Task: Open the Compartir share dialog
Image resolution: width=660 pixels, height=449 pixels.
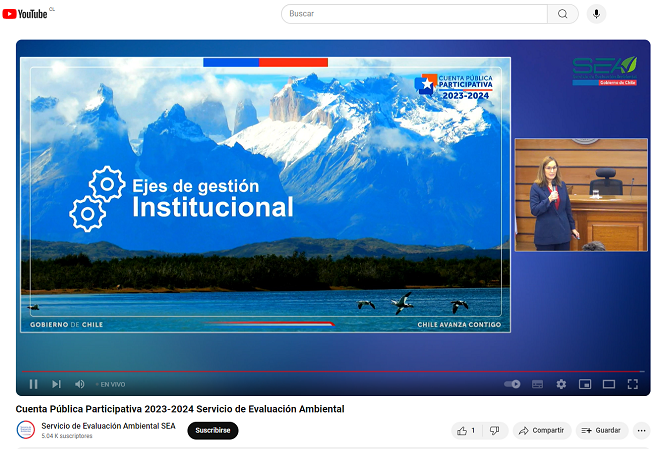Action: click(x=542, y=430)
